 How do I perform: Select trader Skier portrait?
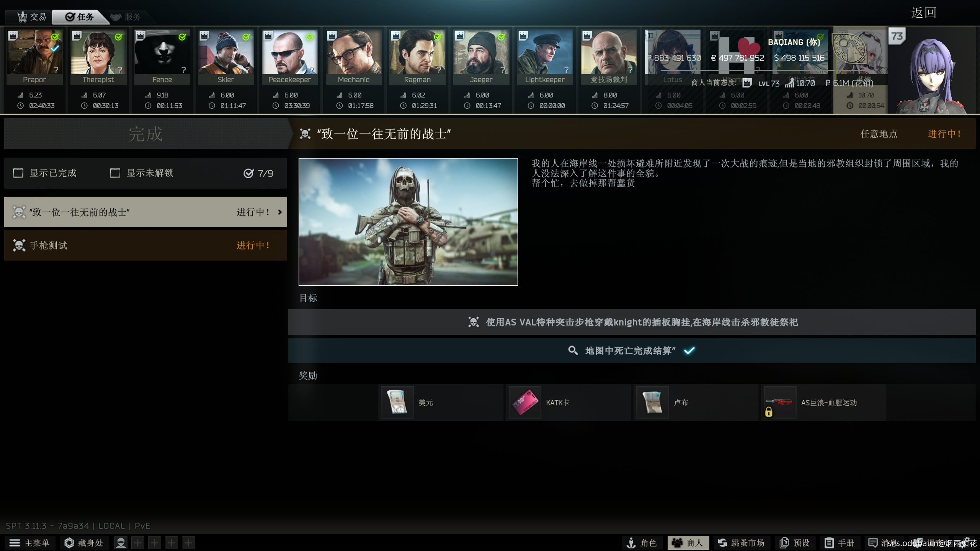[x=226, y=52]
